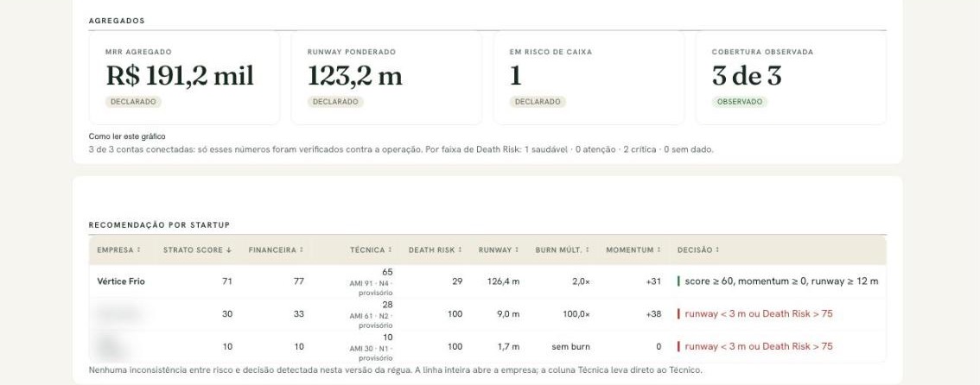Sort table by Decisão column
Viewport: 980px width, 385px height.
pyautogui.click(x=698, y=249)
